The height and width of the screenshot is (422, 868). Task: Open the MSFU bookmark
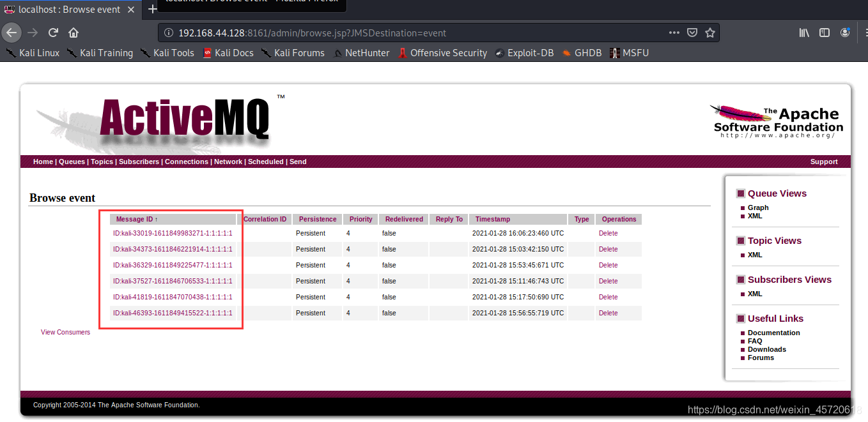coord(629,53)
